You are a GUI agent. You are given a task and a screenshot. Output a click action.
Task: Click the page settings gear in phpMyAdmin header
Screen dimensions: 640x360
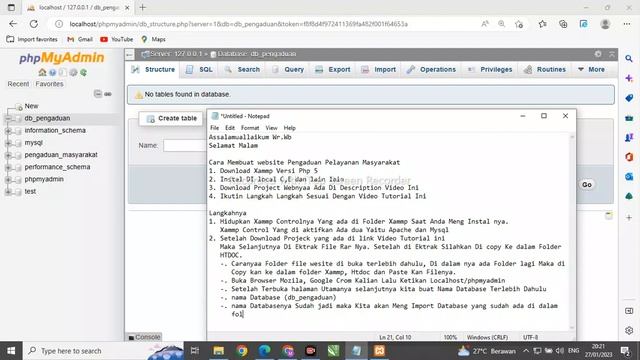click(x=598, y=54)
